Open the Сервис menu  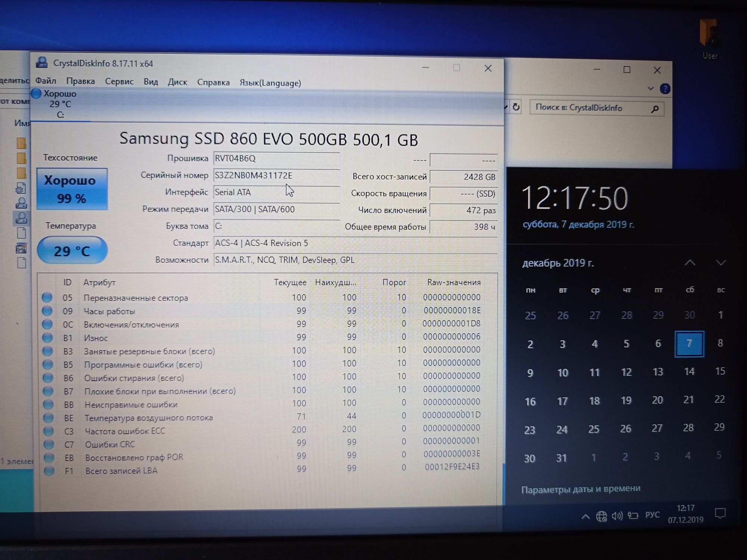coord(119,81)
